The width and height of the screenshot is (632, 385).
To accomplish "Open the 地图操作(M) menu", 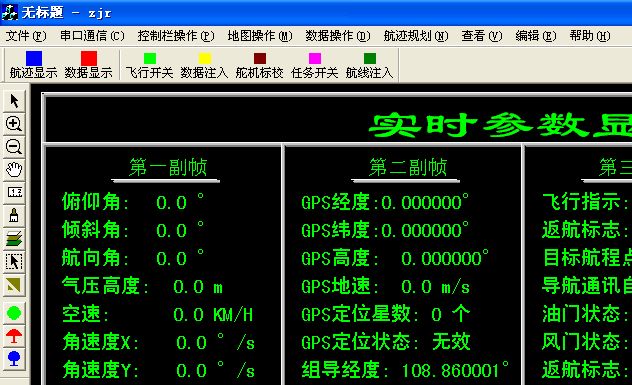I will [x=260, y=36].
